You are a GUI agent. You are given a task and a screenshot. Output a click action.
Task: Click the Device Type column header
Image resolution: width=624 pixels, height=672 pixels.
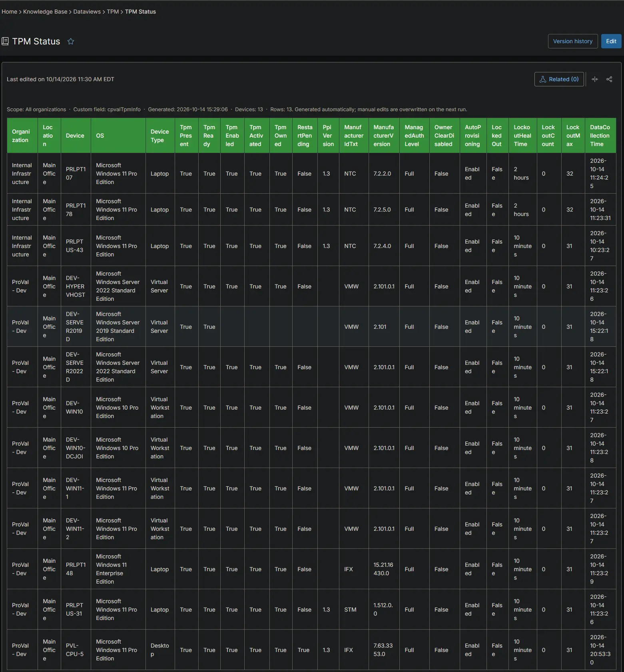coord(160,136)
